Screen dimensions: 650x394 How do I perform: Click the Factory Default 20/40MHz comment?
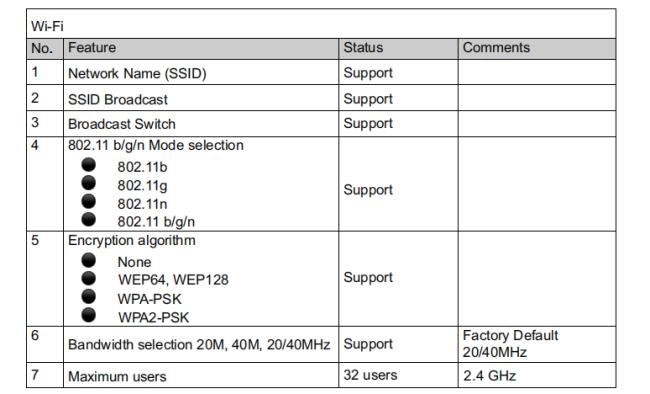point(510,344)
